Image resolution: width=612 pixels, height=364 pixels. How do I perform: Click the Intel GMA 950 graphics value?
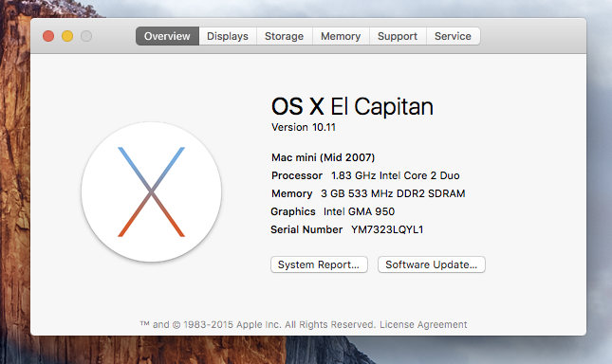coord(359,211)
